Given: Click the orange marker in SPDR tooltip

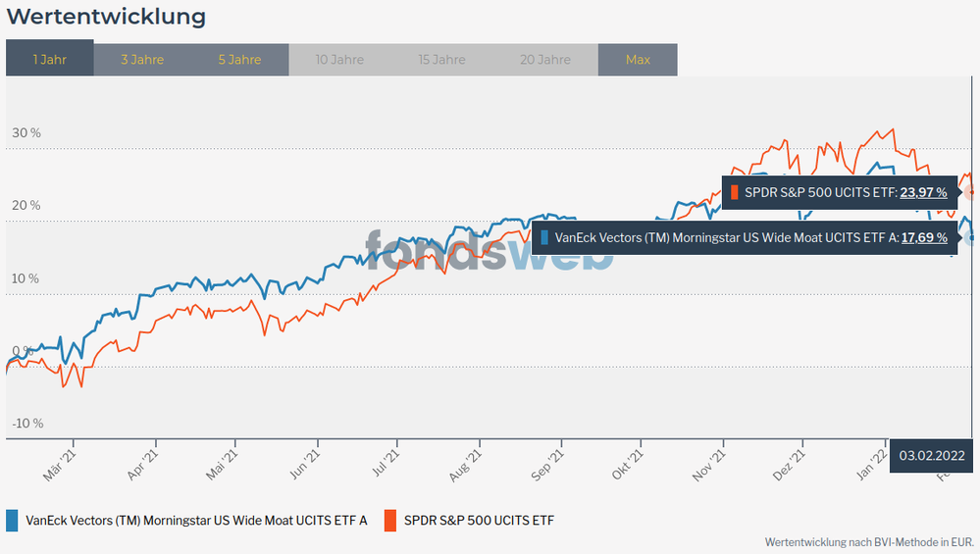Looking at the screenshot, I should point(735,192).
